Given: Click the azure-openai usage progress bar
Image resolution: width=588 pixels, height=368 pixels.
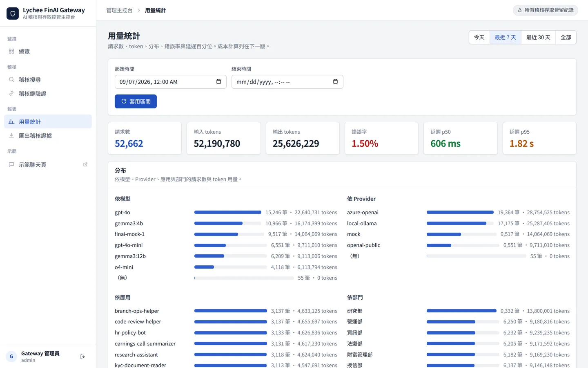Looking at the screenshot, I should 460,212.
